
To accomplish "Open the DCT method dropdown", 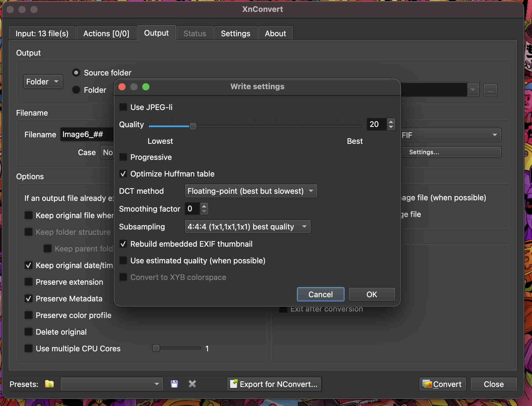I will click(251, 191).
